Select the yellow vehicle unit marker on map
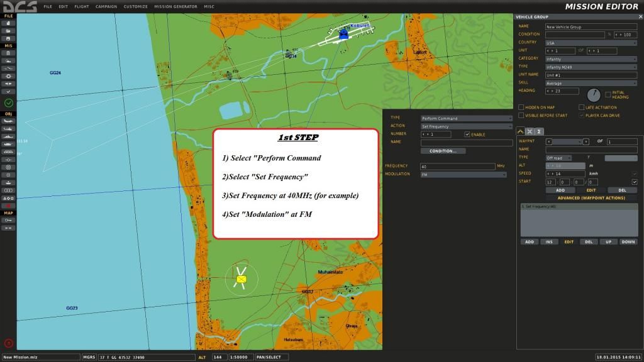644x362 pixels. 241,278
